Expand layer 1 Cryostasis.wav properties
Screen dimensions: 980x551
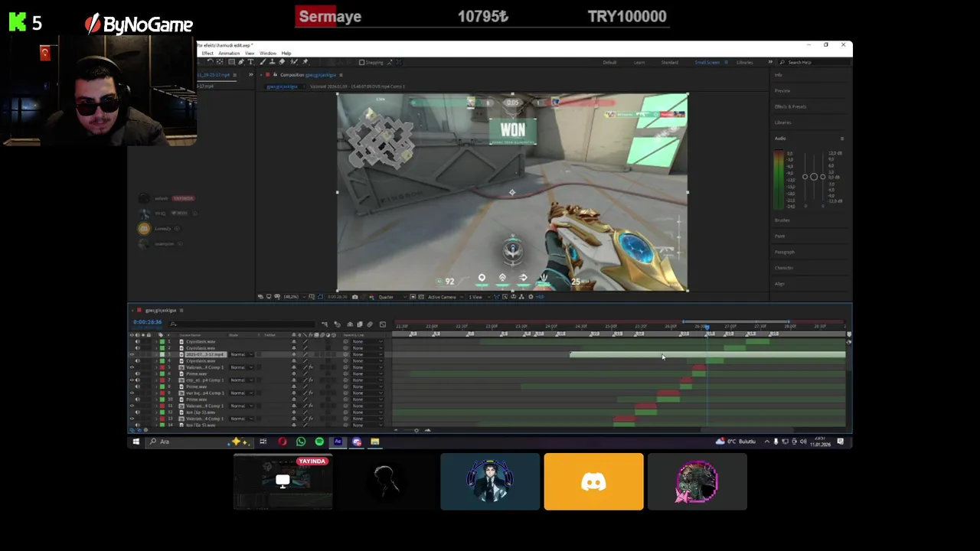tap(156, 341)
